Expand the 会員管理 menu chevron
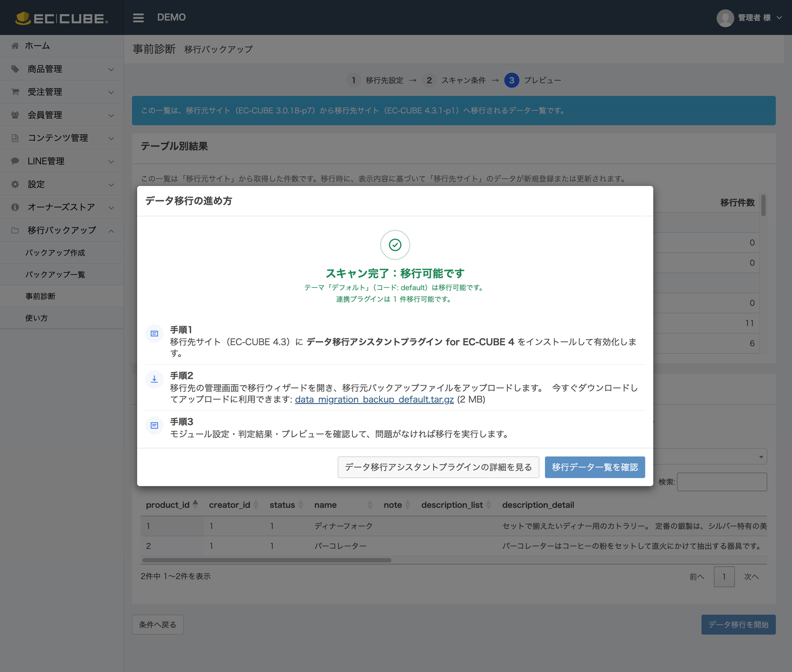792x672 pixels. (111, 115)
